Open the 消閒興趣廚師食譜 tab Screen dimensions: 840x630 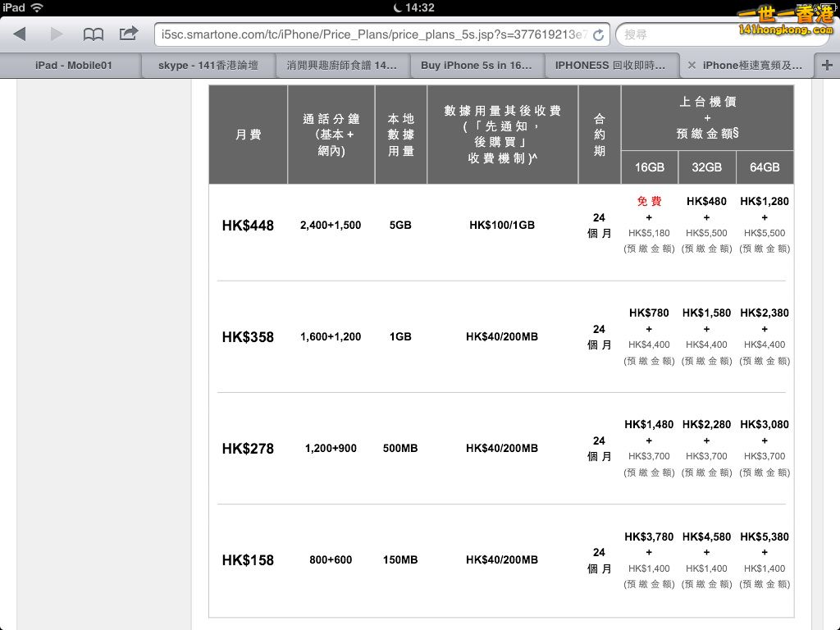click(x=342, y=66)
